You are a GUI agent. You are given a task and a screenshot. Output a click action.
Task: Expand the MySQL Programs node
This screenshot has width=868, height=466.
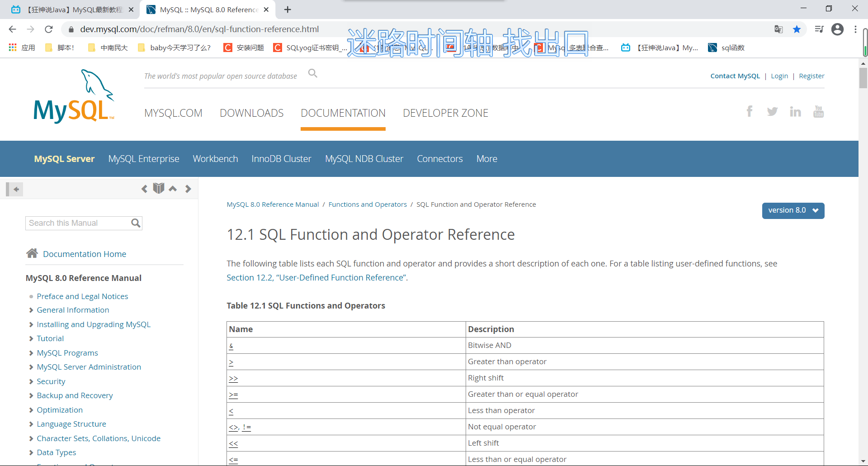[31, 353]
